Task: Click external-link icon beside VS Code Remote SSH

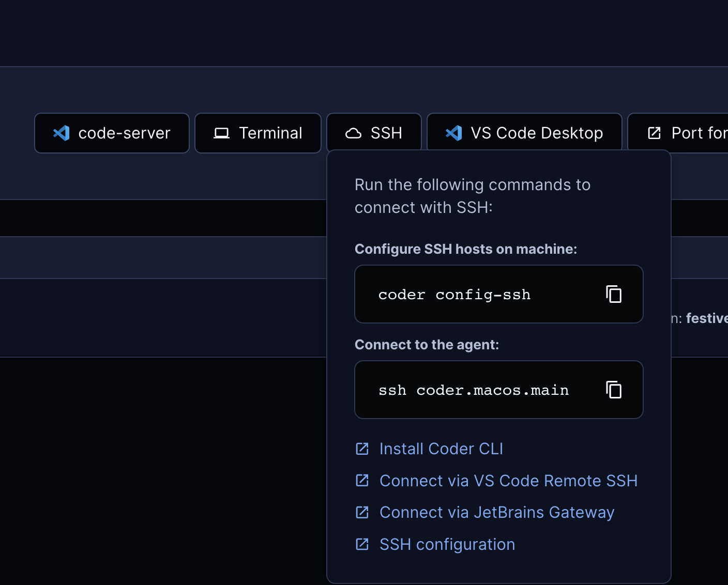Action: (x=362, y=481)
